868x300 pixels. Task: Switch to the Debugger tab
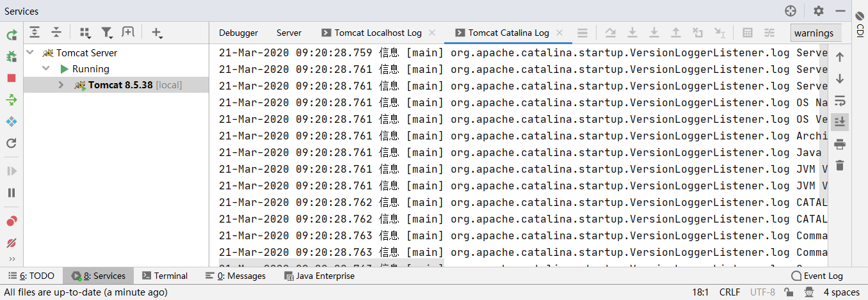[238, 33]
